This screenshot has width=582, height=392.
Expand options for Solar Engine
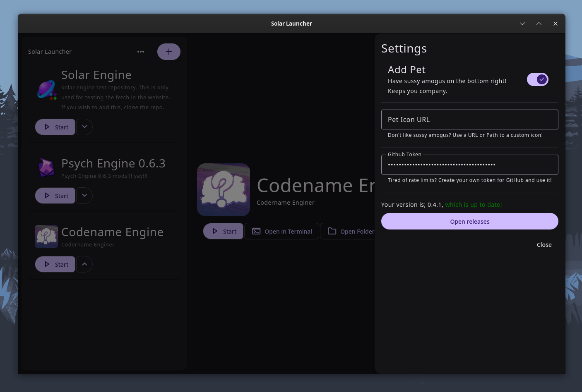pos(84,127)
